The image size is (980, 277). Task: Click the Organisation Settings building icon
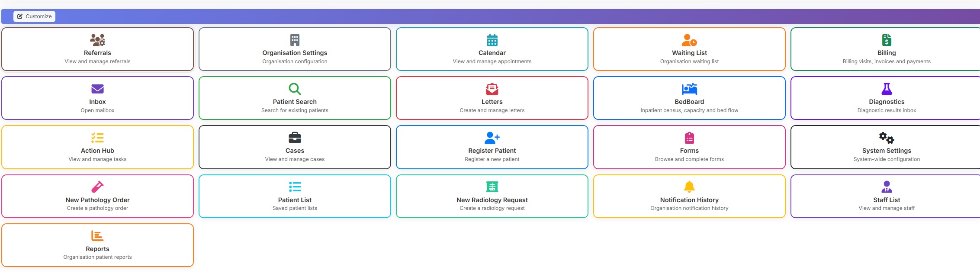295,40
